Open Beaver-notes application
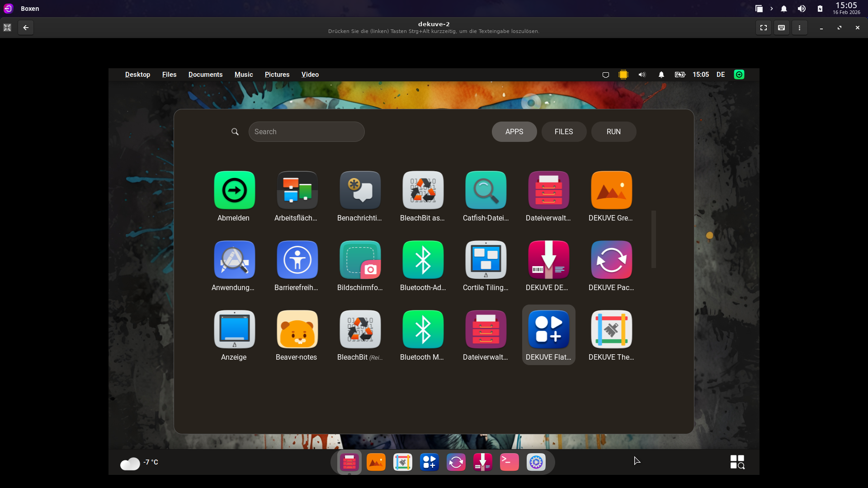This screenshot has width=868, height=488. coord(297,329)
